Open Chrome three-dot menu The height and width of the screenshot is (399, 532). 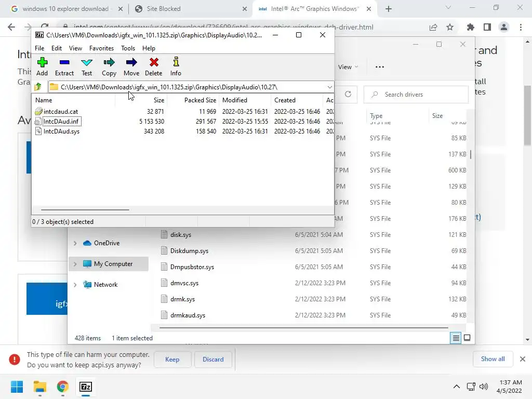point(521,27)
